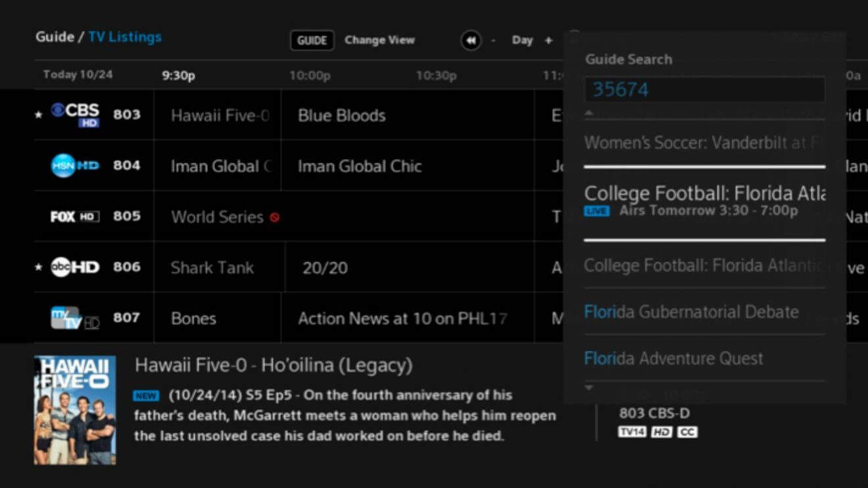Click the CBS HD channel logo
The height and width of the screenshot is (488, 868).
[x=76, y=114]
